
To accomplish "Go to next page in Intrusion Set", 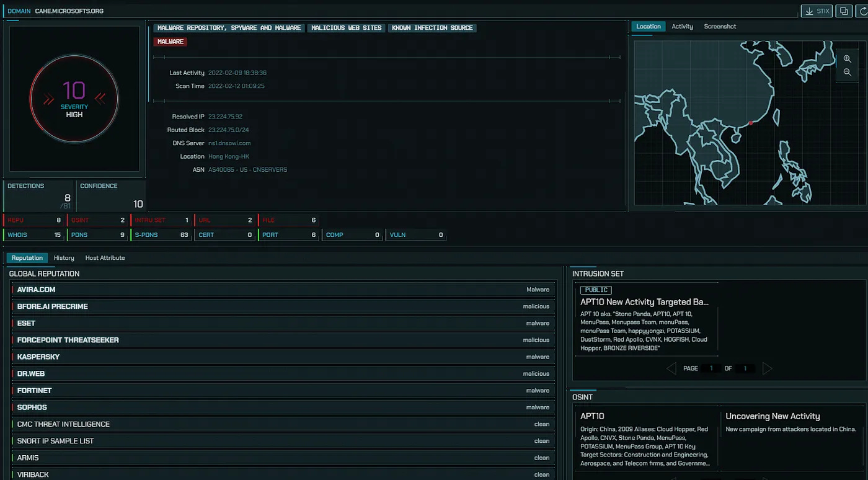I will point(768,368).
